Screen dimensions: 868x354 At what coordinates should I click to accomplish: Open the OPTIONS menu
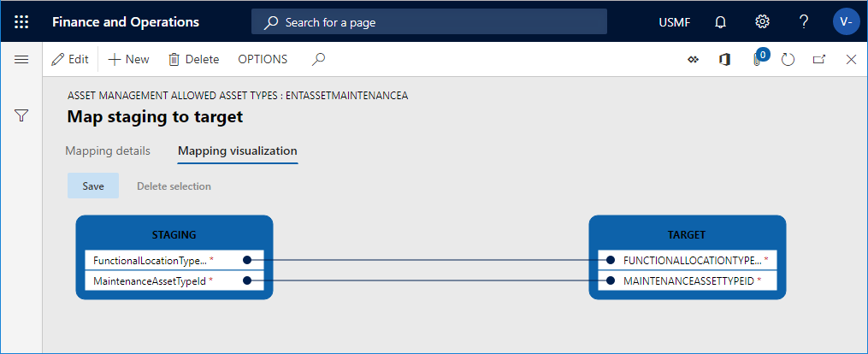263,59
